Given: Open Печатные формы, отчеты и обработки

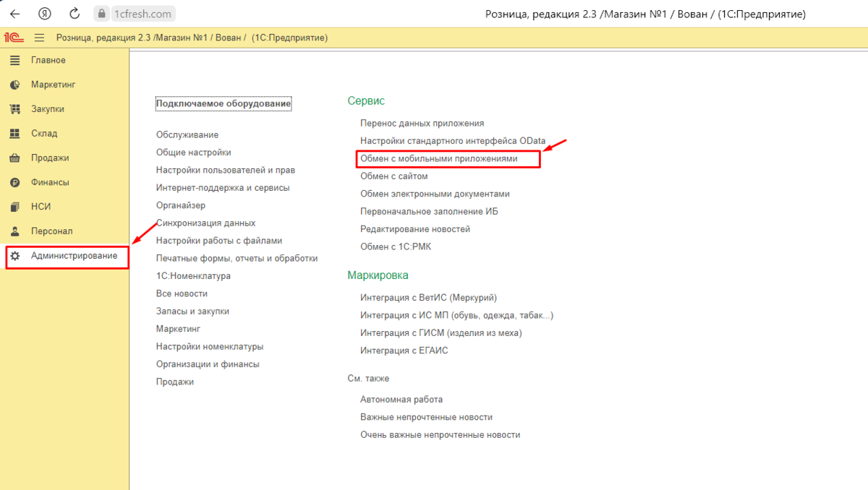Looking at the screenshot, I should pyautogui.click(x=237, y=258).
